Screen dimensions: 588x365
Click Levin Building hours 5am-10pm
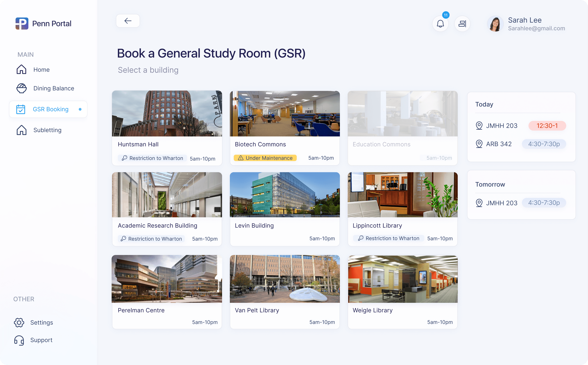[322, 238]
